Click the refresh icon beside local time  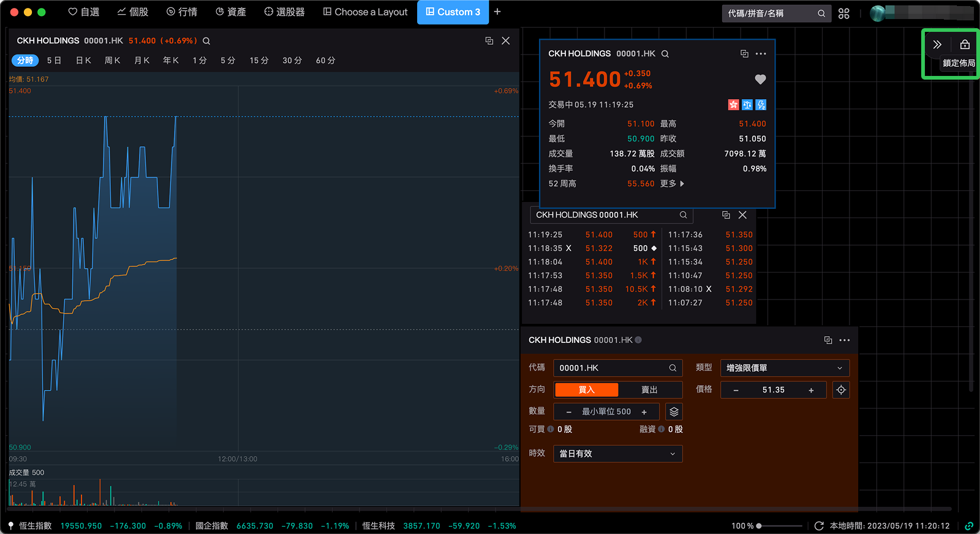point(819,525)
